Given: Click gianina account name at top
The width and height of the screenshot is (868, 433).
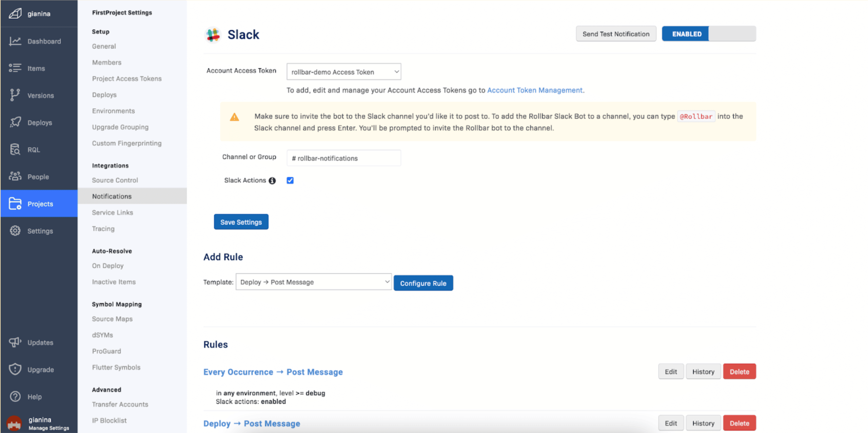Looking at the screenshot, I should [x=39, y=14].
